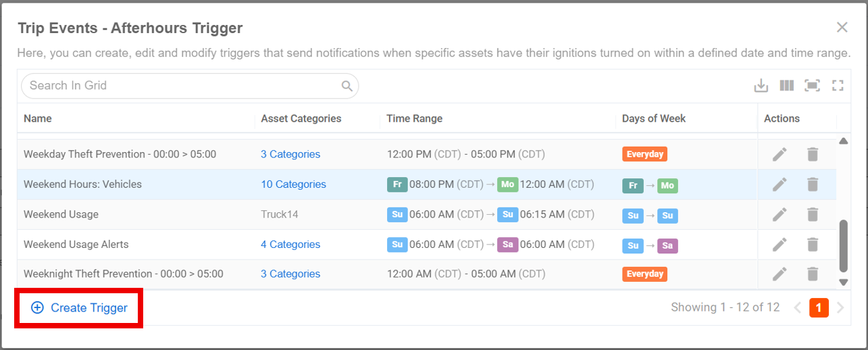Click the download grid data icon
This screenshot has height=350, width=868.
761,86
